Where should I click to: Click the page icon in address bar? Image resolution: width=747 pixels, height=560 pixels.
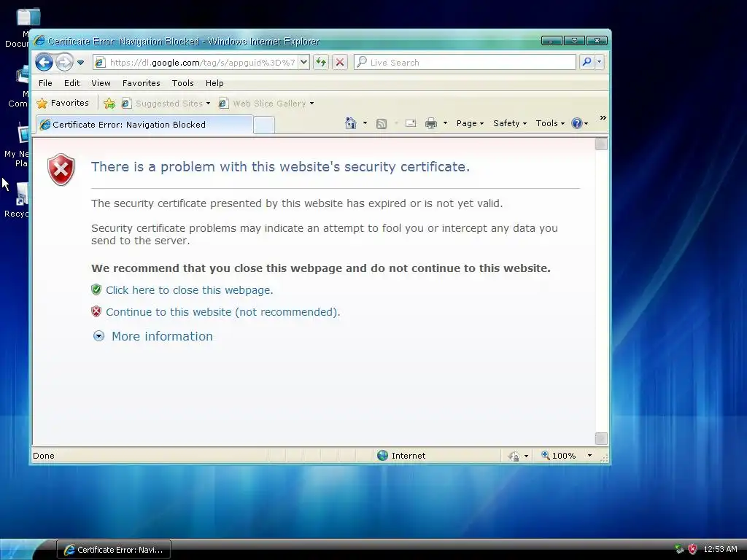(x=100, y=63)
